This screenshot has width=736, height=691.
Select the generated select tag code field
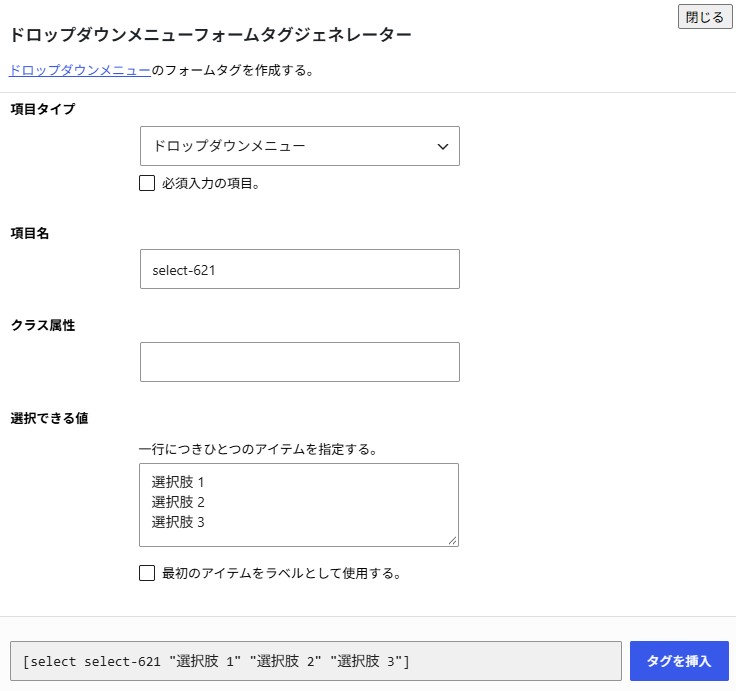pos(316,661)
